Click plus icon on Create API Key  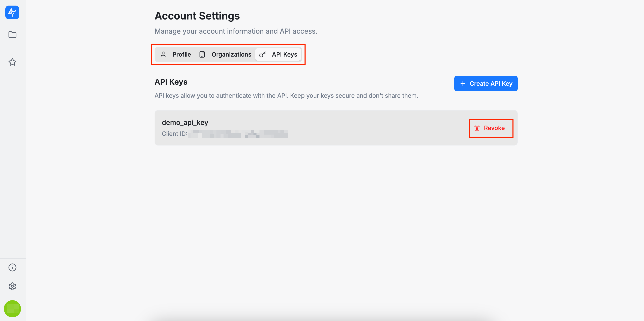(x=463, y=84)
